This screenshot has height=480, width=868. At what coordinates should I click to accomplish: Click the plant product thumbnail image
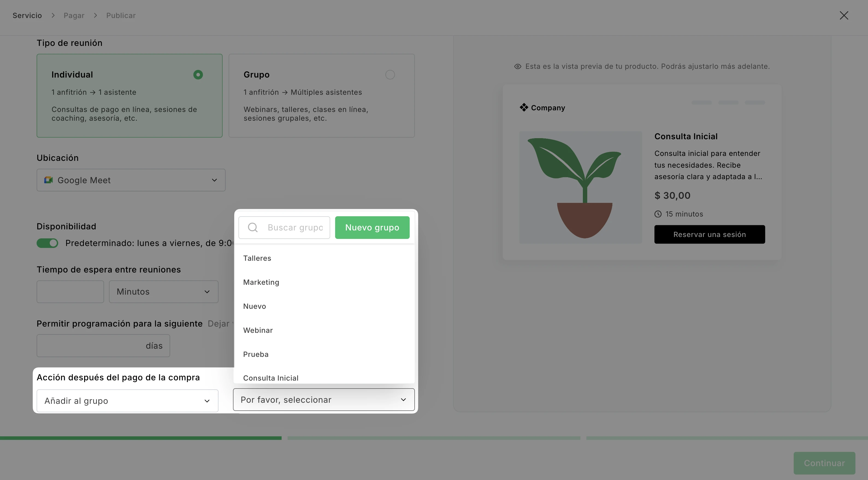pyautogui.click(x=580, y=187)
